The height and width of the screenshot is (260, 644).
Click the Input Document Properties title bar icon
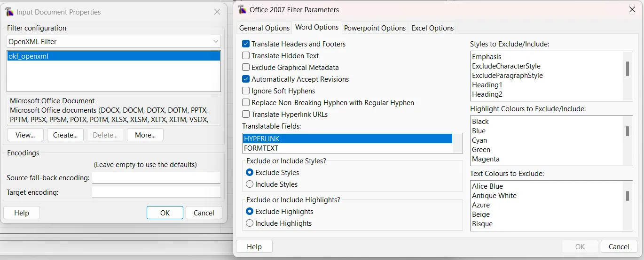click(x=9, y=12)
